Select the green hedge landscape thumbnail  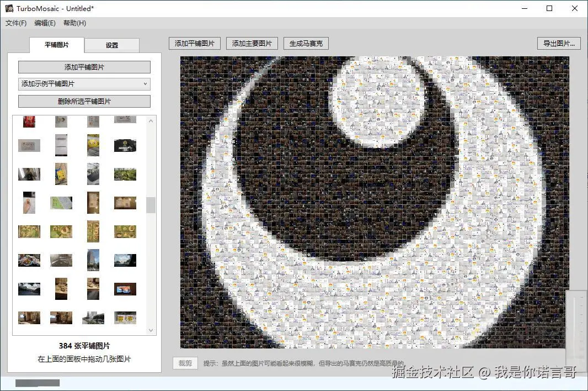click(x=125, y=175)
